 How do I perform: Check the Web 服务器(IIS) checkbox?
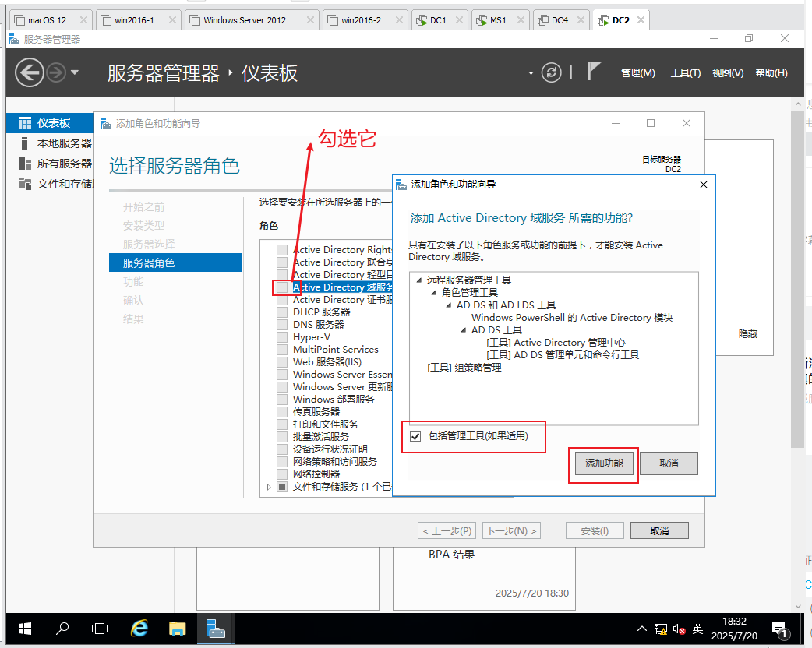point(282,362)
